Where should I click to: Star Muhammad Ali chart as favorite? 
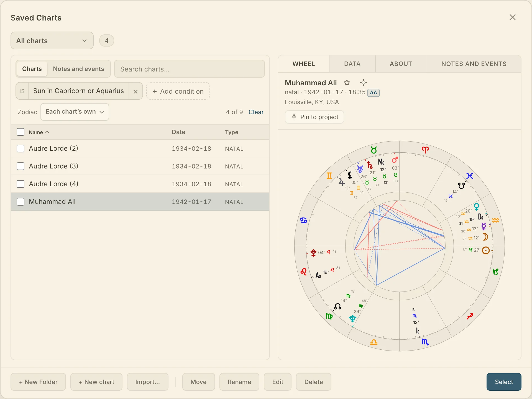pyautogui.click(x=347, y=83)
